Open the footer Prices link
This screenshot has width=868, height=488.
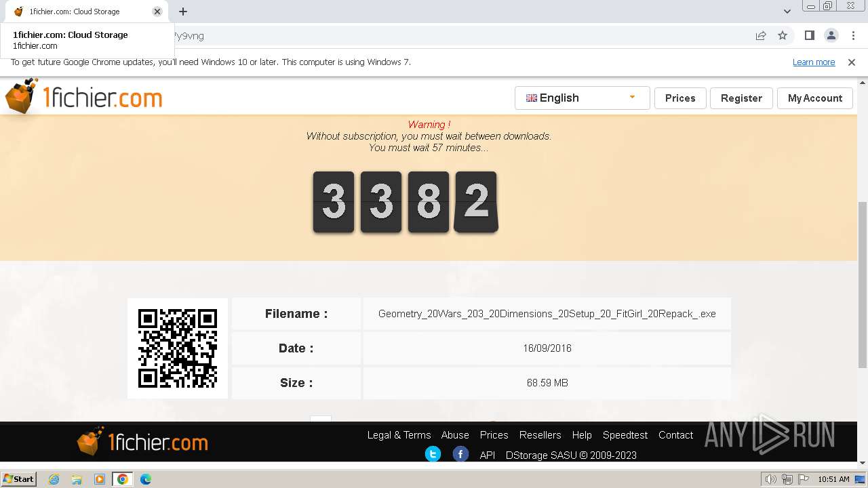click(x=494, y=435)
